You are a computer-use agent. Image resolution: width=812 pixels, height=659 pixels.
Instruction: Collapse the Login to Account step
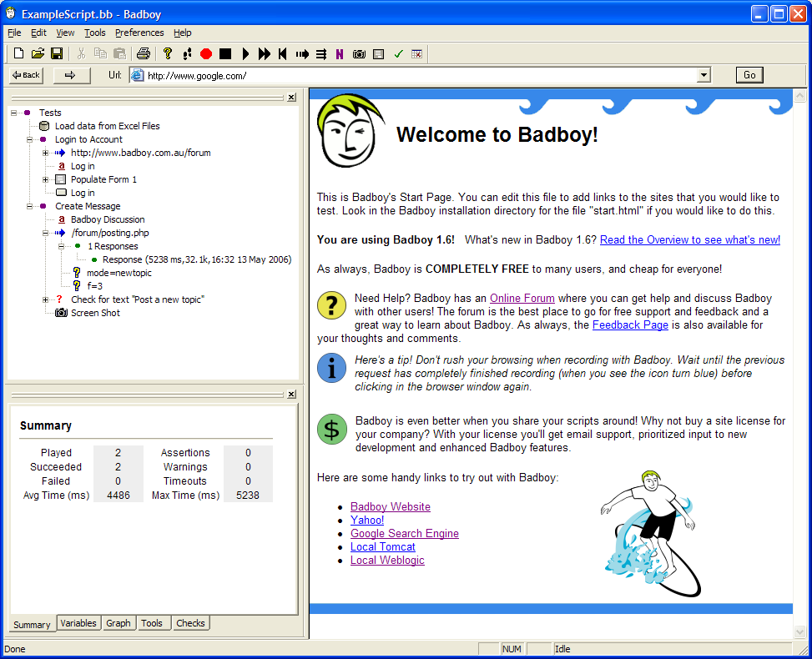click(29, 139)
